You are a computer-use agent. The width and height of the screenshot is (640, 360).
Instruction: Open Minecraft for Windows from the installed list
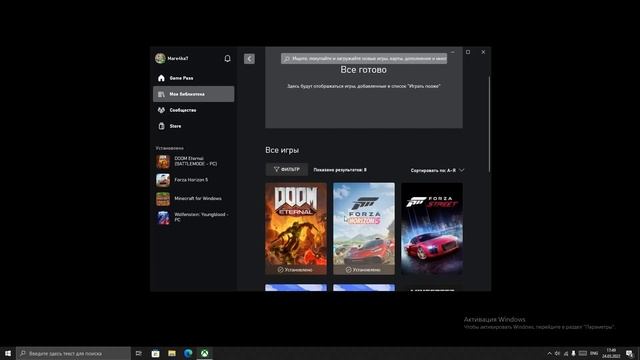(193, 199)
